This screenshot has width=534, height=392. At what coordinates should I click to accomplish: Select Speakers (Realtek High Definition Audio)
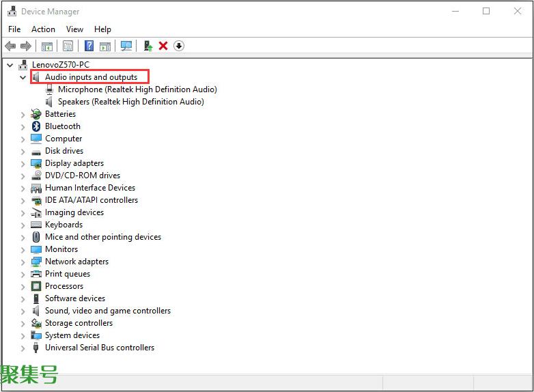click(x=131, y=102)
